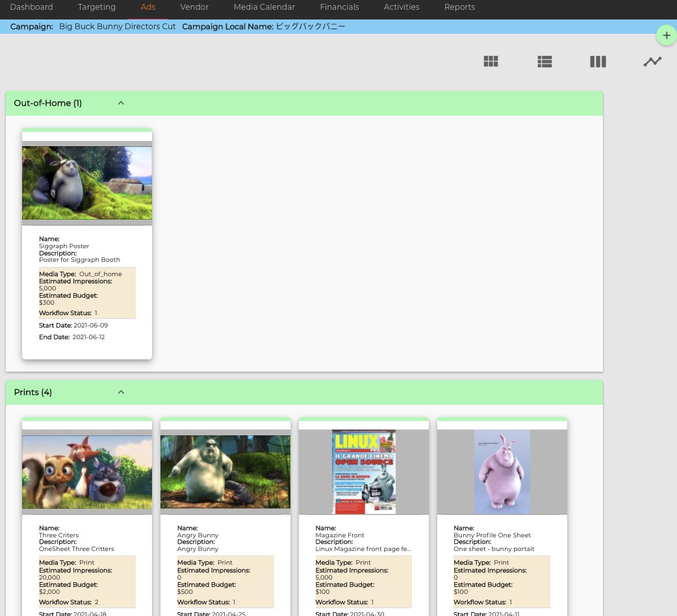Click the Magazine Front name text
The height and width of the screenshot is (616, 677).
[340, 535]
